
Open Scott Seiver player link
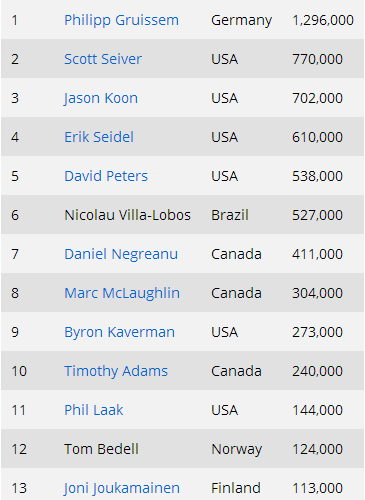pyautogui.click(x=103, y=59)
